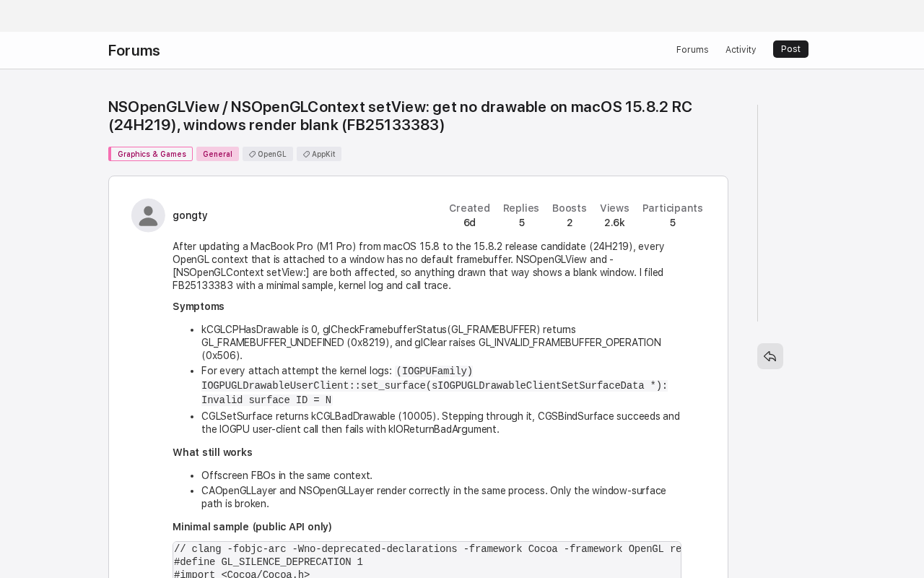Viewport: 924px width, 578px height.
Task: Click the kCGLCPHasDrawable is 0 bullet
Action: (x=431, y=342)
